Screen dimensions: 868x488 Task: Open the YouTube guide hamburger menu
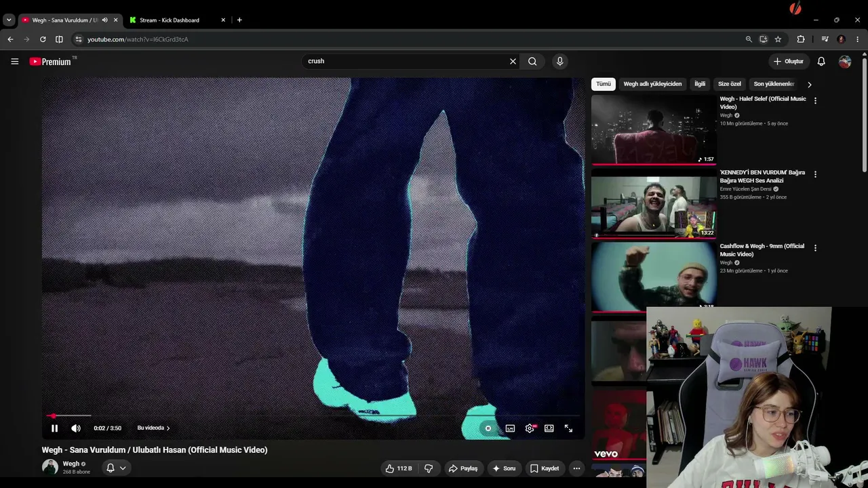(x=14, y=61)
